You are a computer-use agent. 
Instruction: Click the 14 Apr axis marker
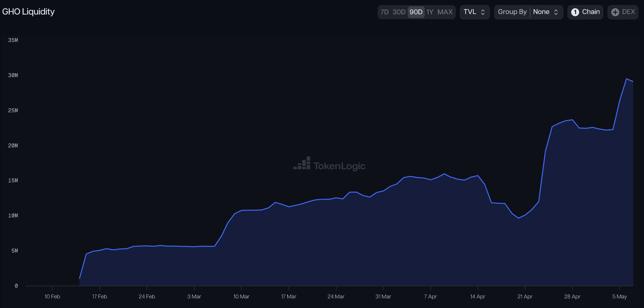point(478,296)
